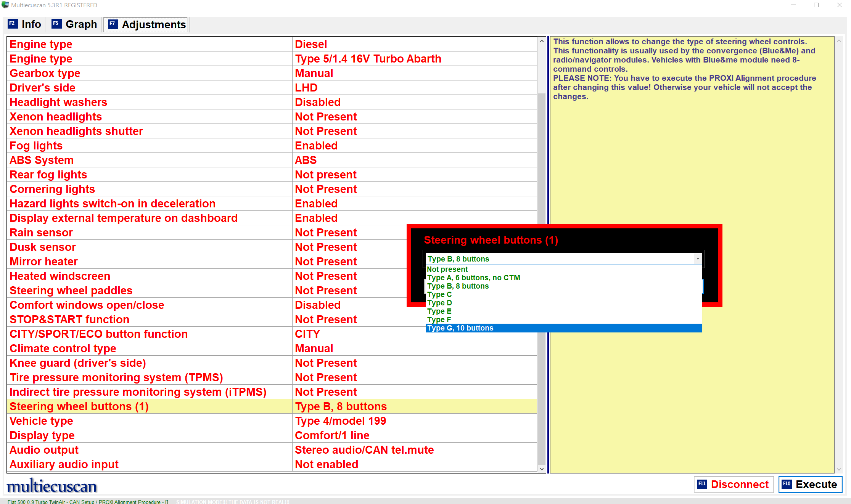
Task: Select the 'Display type' row
Action: point(272,435)
